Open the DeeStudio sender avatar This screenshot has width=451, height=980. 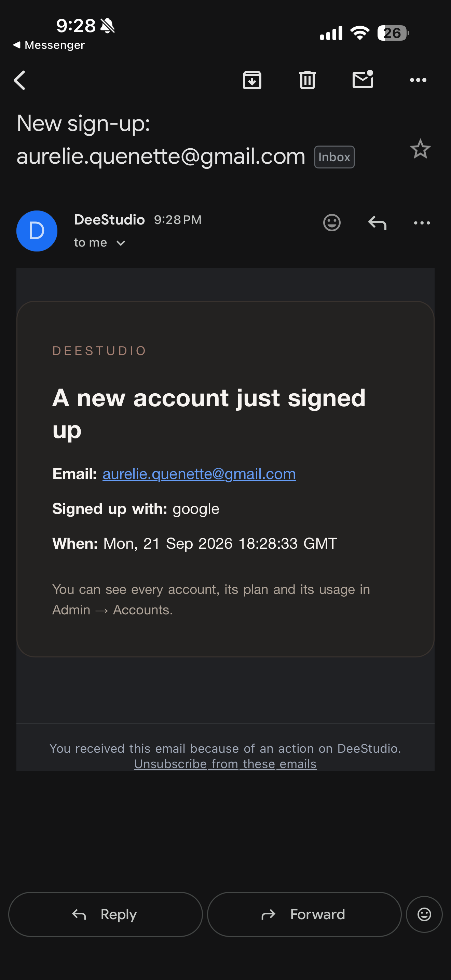[x=37, y=231]
